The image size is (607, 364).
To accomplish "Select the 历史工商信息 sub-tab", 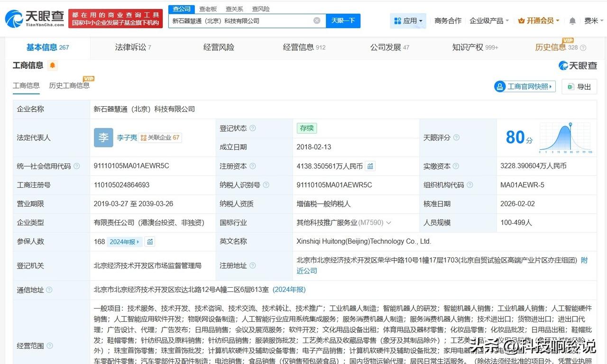I will pos(69,86).
